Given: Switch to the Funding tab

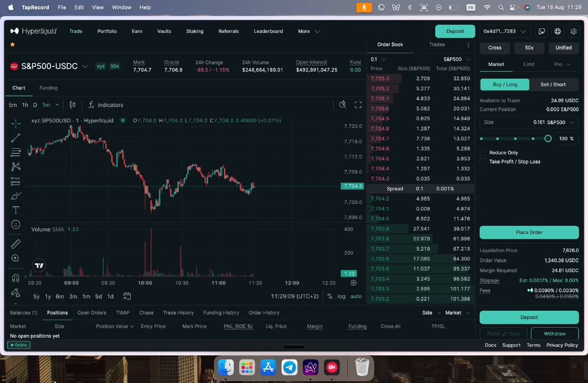Looking at the screenshot, I should point(48,88).
